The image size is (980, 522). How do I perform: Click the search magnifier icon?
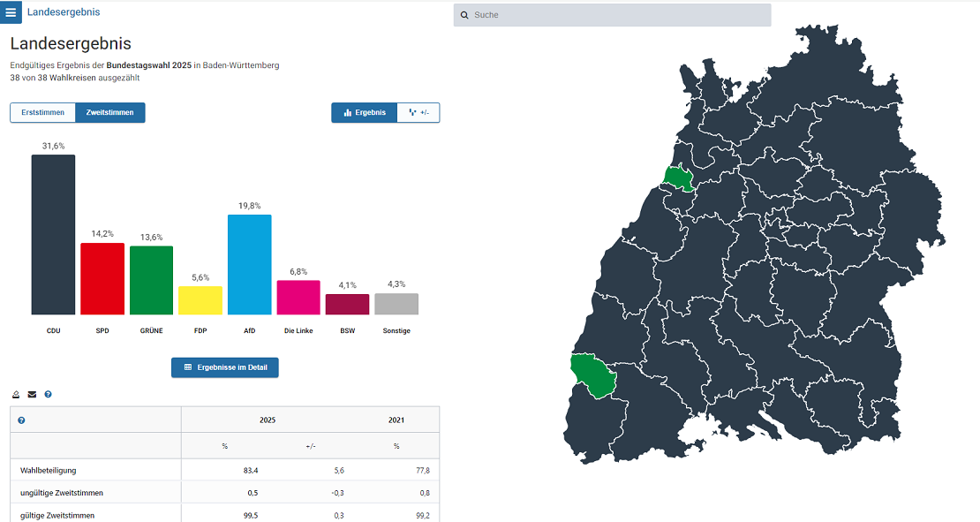(x=464, y=15)
